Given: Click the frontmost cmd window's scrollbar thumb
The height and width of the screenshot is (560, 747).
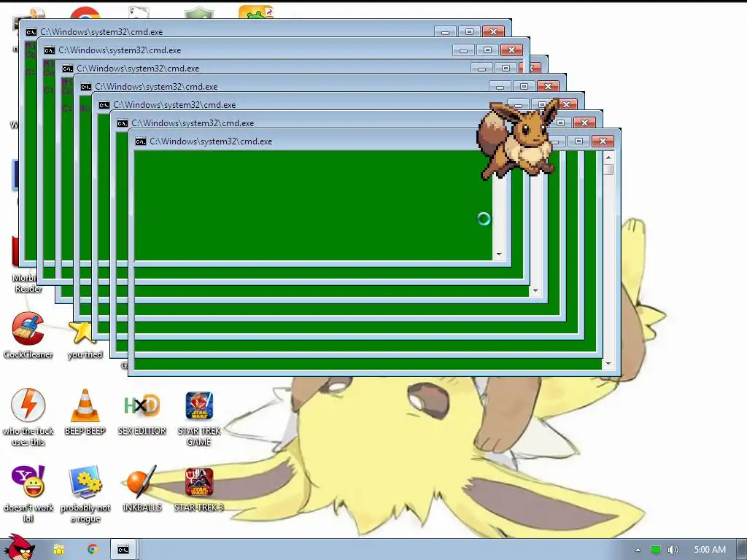Looking at the screenshot, I should (x=608, y=169).
